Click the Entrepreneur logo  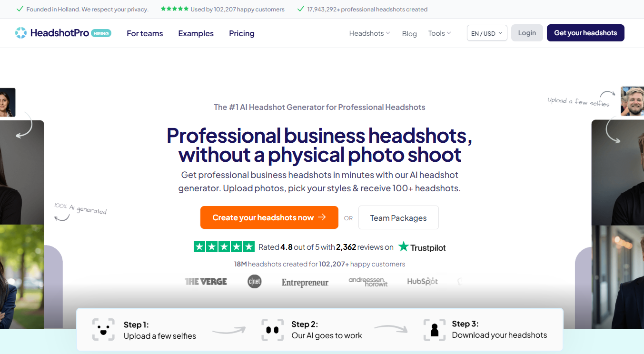point(305,283)
